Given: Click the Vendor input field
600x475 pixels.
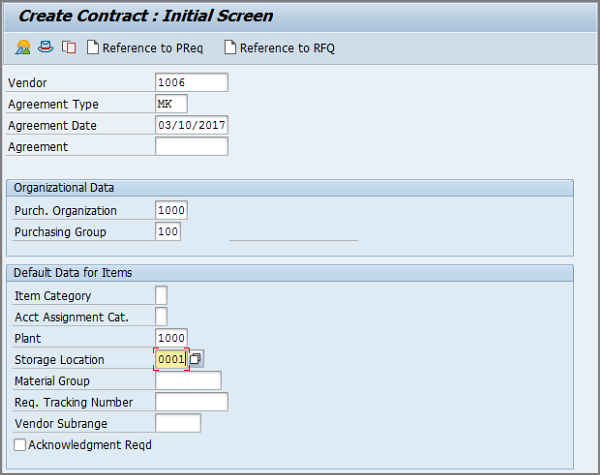Looking at the screenshot, I should (x=192, y=83).
